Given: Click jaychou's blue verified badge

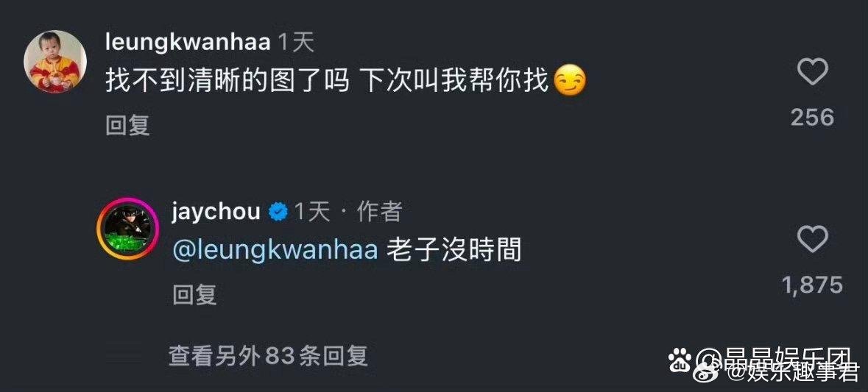Looking at the screenshot, I should (278, 212).
